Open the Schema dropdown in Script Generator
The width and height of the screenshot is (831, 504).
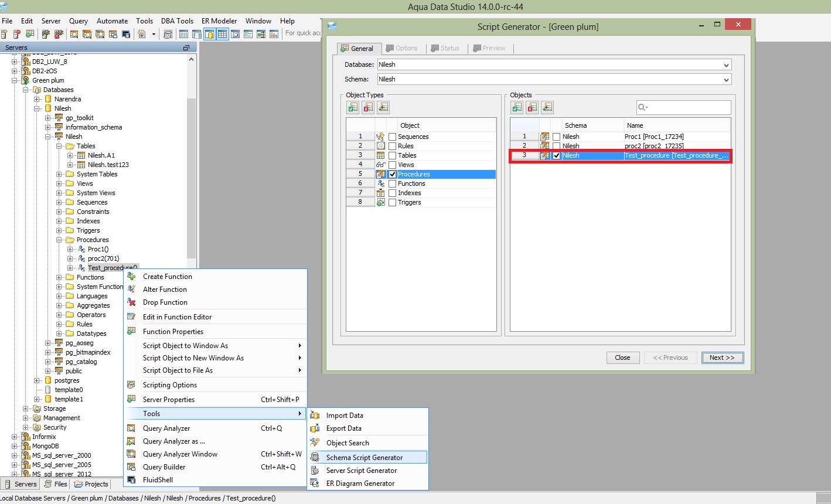click(726, 79)
